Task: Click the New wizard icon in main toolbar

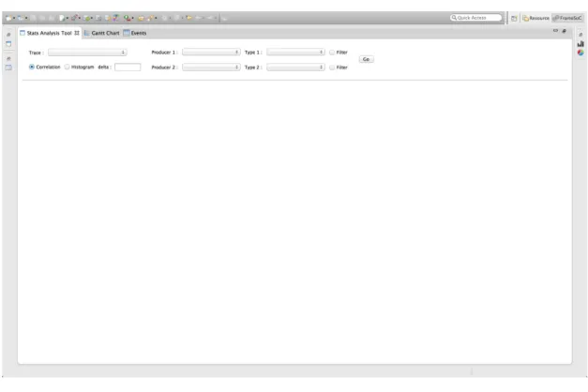Action: click(x=8, y=18)
